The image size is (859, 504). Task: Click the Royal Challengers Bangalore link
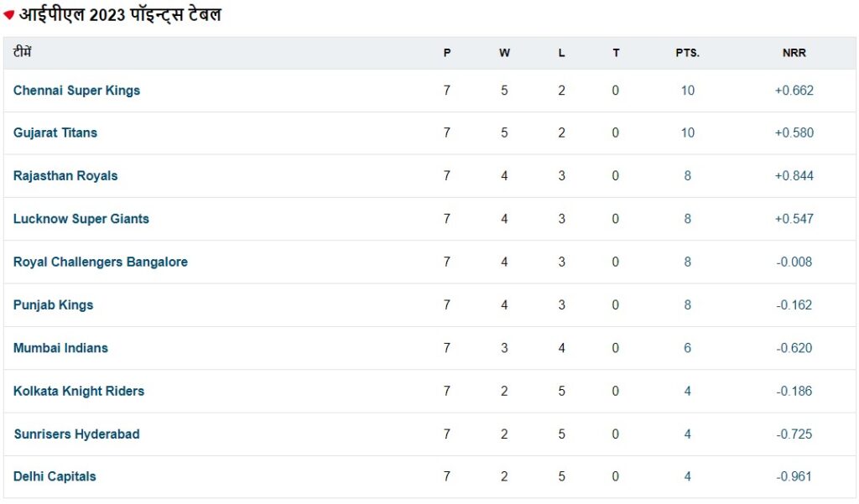coord(101,262)
